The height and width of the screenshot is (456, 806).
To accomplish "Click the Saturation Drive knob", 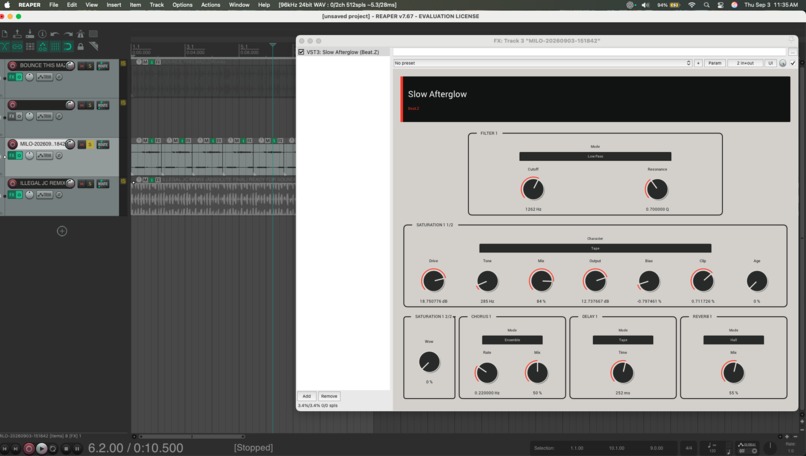I will click(x=433, y=281).
